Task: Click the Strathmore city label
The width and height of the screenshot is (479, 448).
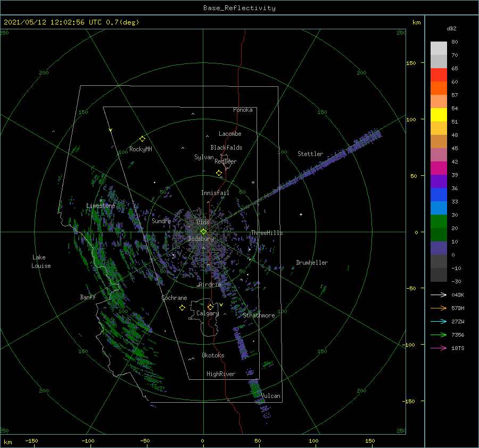Action: [259, 315]
